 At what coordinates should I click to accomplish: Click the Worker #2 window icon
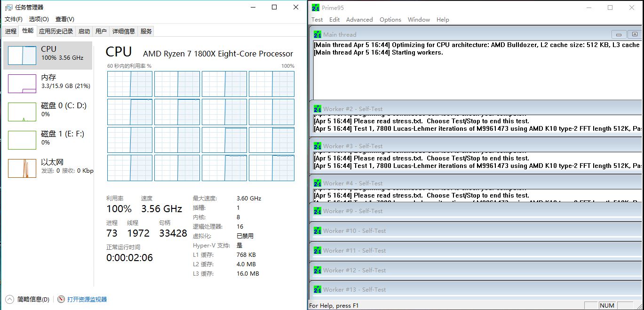(318, 109)
